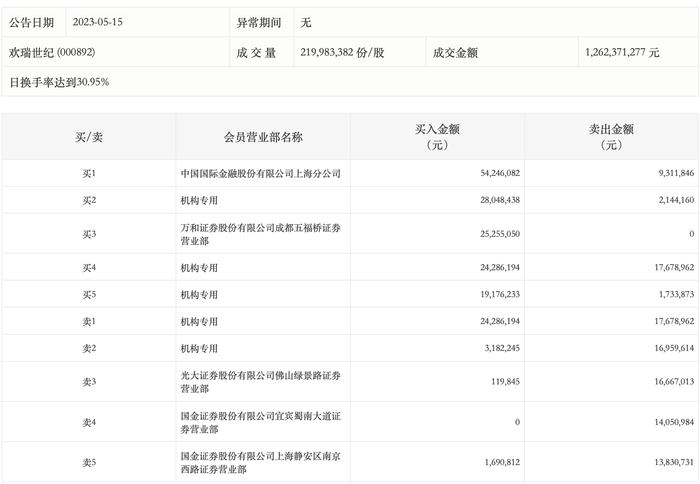700x484 pixels.
Task: Click the 会员营业部名称 column header
Action: 263,137
